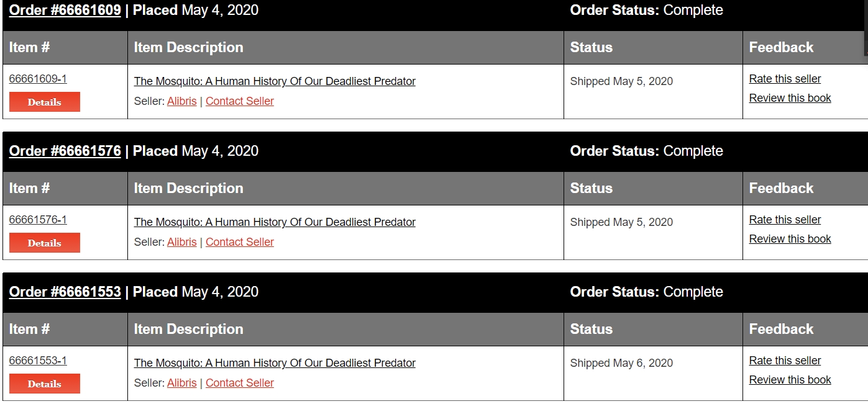Click the Details button for item 66661609-1
Viewport: 868px width, 409px height.
click(x=44, y=102)
